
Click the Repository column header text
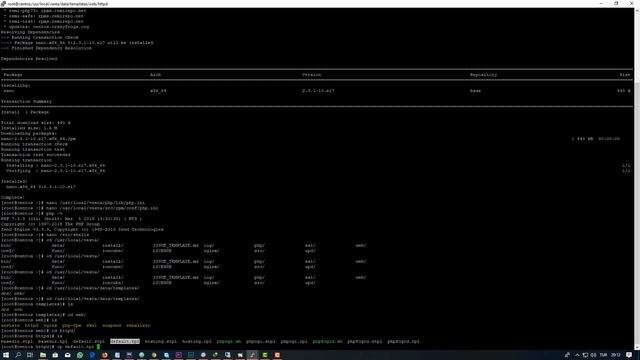coord(484,75)
